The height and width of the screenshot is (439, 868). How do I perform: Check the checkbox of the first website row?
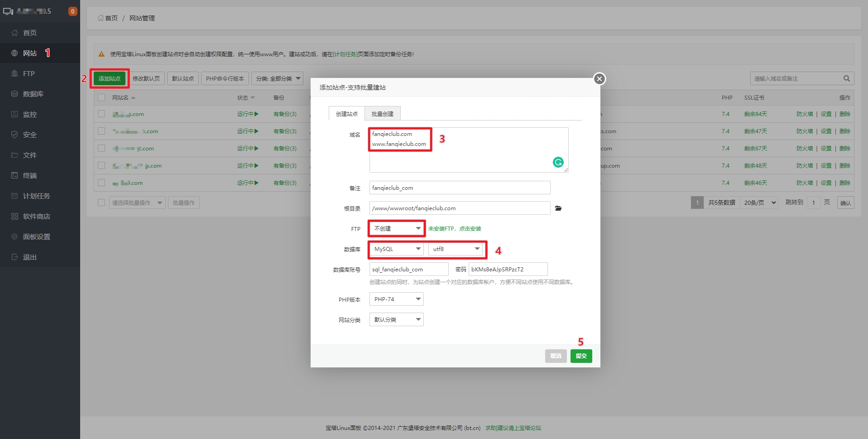(x=101, y=114)
